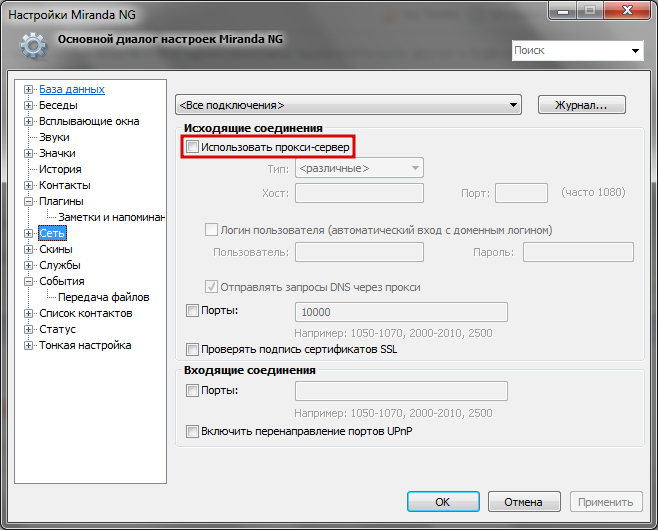Image resolution: width=658 pixels, height=530 pixels.
Task: Select 'Тонкая настройка' tree item
Action: pyautogui.click(x=85, y=345)
